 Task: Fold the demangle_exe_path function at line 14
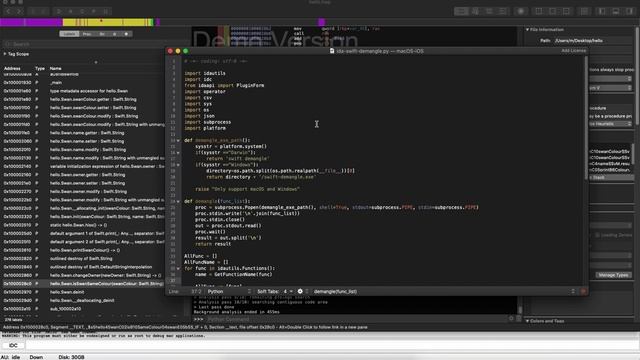178,140
